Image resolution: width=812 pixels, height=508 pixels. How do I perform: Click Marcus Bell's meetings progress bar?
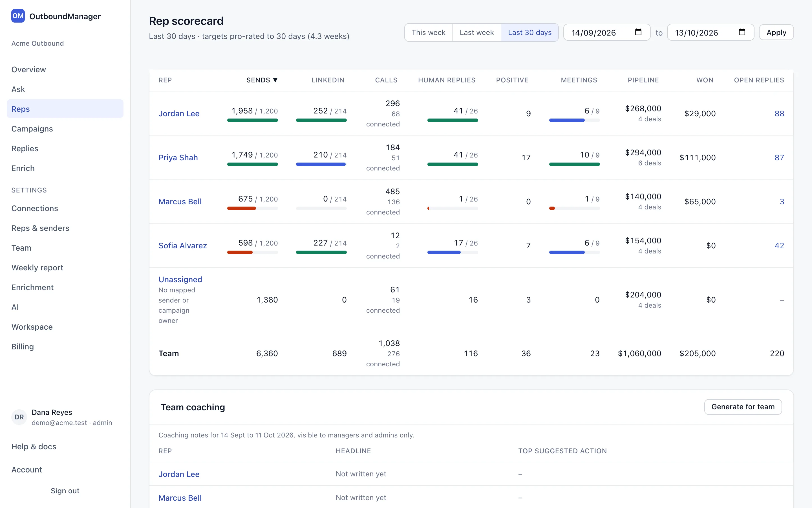pyautogui.click(x=574, y=208)
